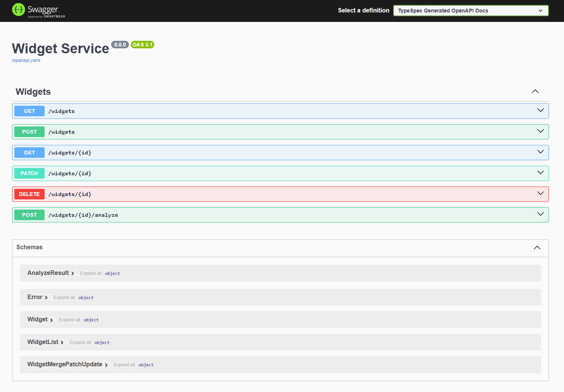Click the Schemas section header

(29, 247)
